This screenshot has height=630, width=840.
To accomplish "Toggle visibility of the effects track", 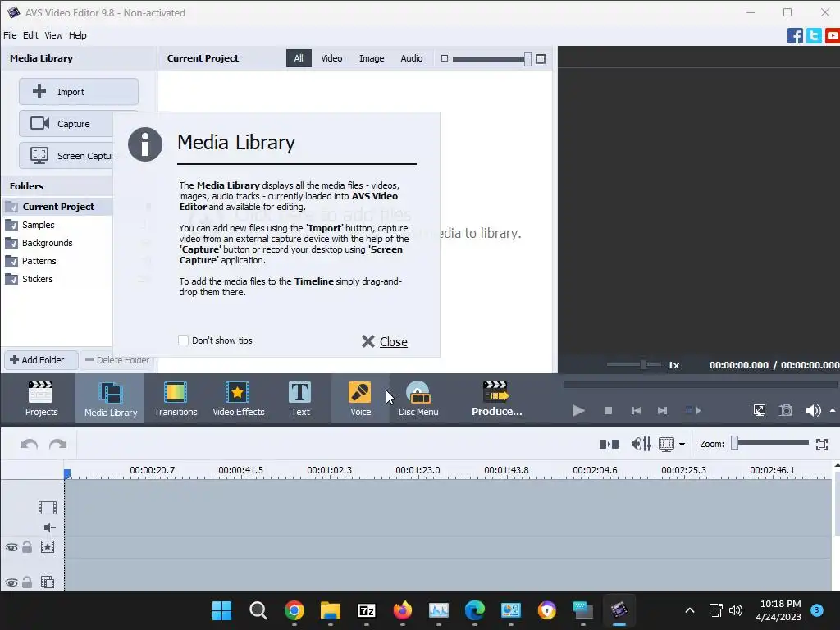I will 11,547.
